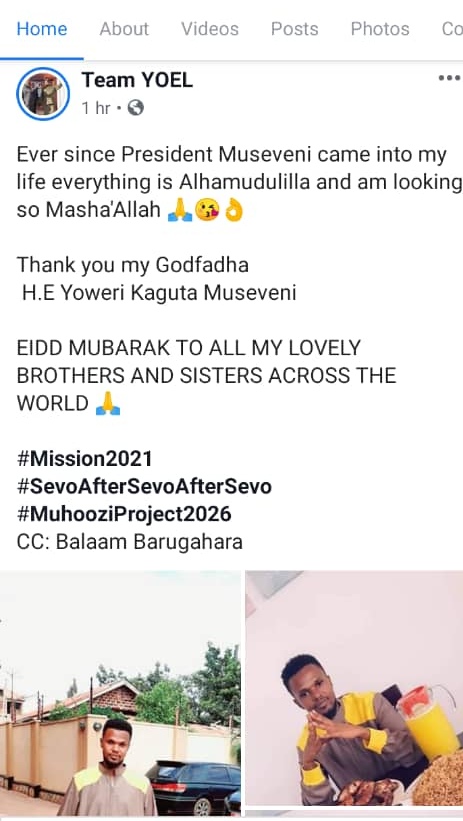Tap the H.E Yoweri Kaguta Museveni line
The width and height of the screenshot is (463, 821).
coord(159,293)
